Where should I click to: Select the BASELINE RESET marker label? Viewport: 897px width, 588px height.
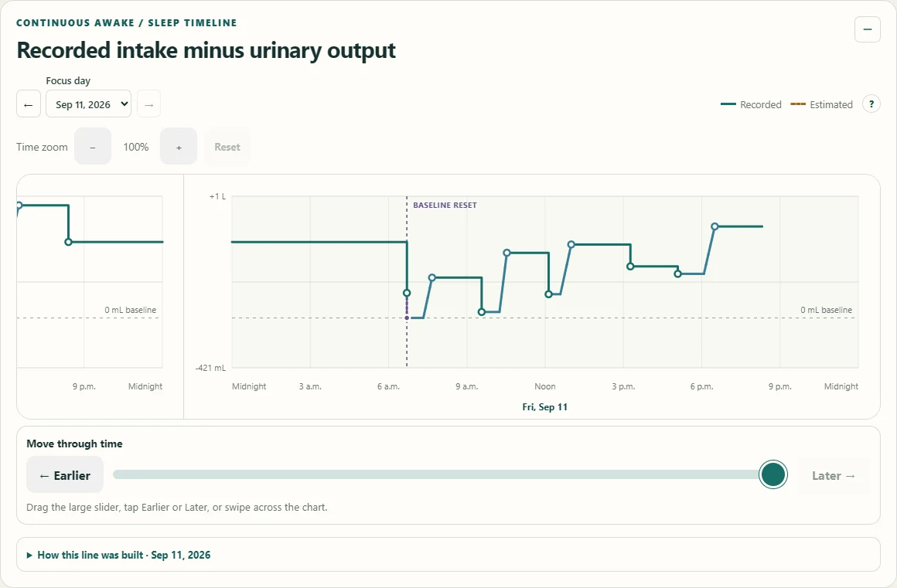[x=445, y=205]
